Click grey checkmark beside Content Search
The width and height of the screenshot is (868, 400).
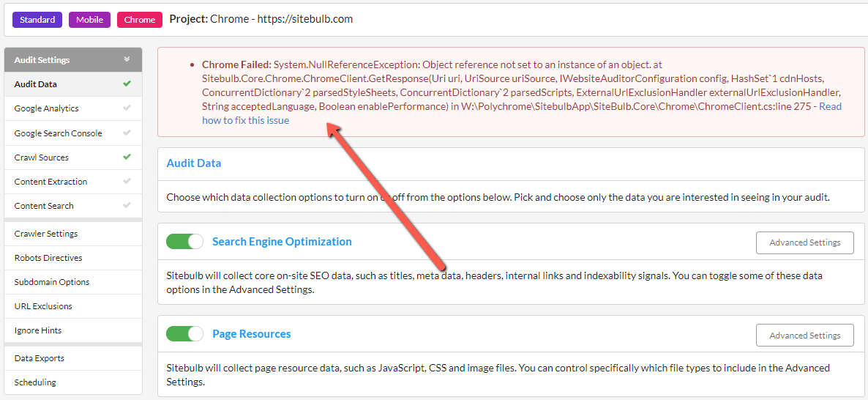coord(127,206)
